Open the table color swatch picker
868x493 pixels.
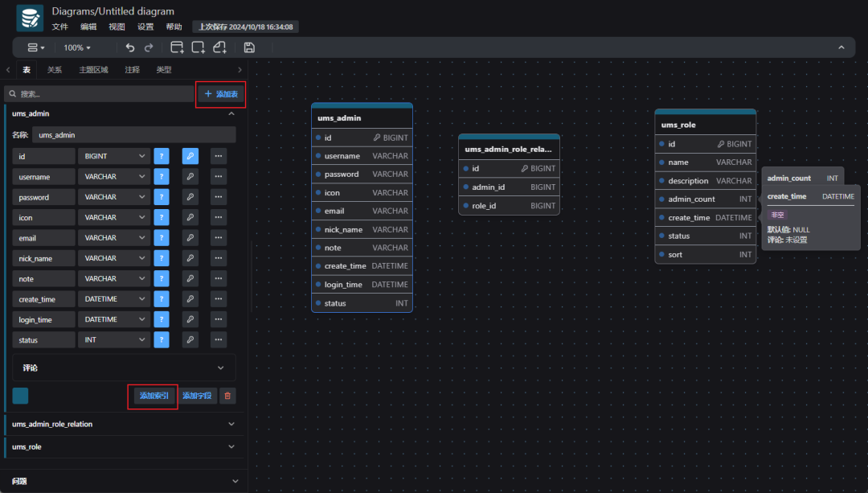click(x=20, y=396)
